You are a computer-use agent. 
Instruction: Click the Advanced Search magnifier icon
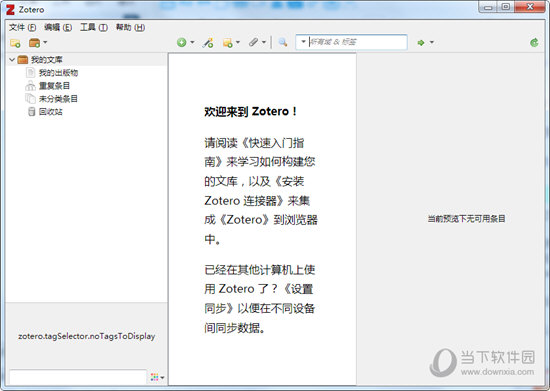coord(283,42)
